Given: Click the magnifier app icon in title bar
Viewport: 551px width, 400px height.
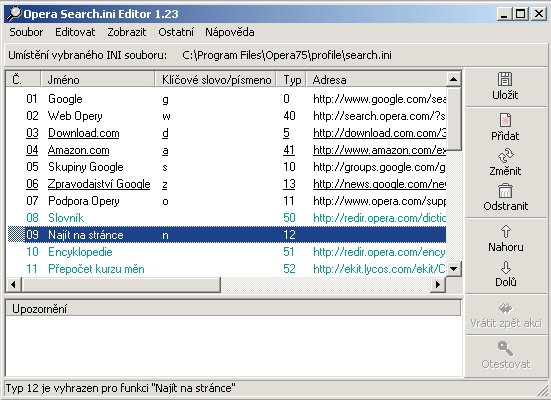Looking at the screenshot, I should [x=14, y=14].
